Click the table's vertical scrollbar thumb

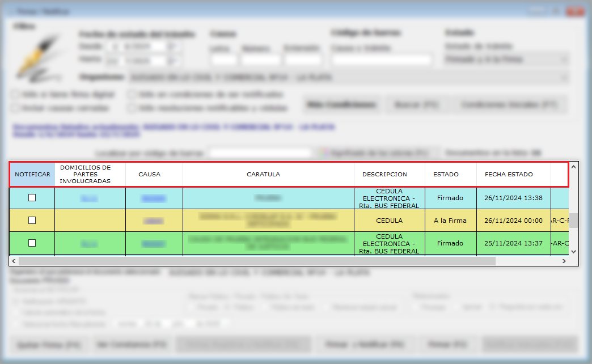(x=573, y=220)
